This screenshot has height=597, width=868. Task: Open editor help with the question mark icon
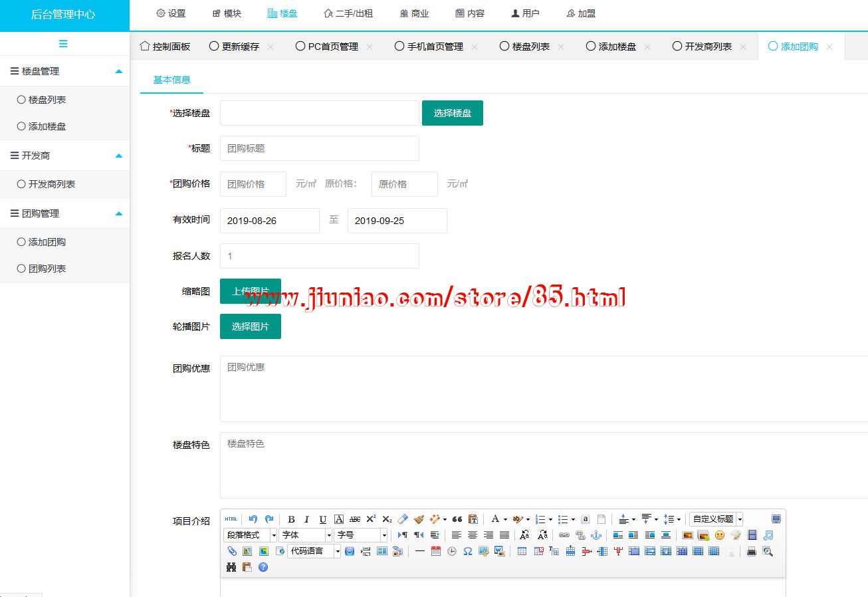point(263,567)
